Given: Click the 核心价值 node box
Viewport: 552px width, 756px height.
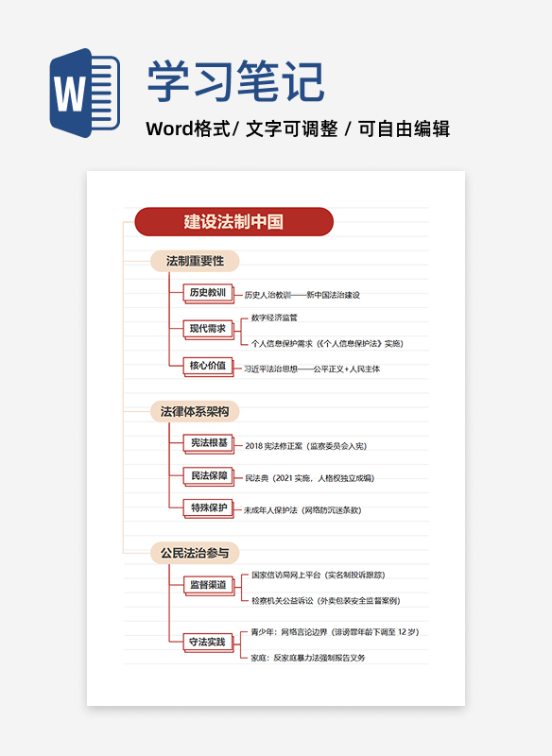Looking at the screenshot, I should pos(208,366).
